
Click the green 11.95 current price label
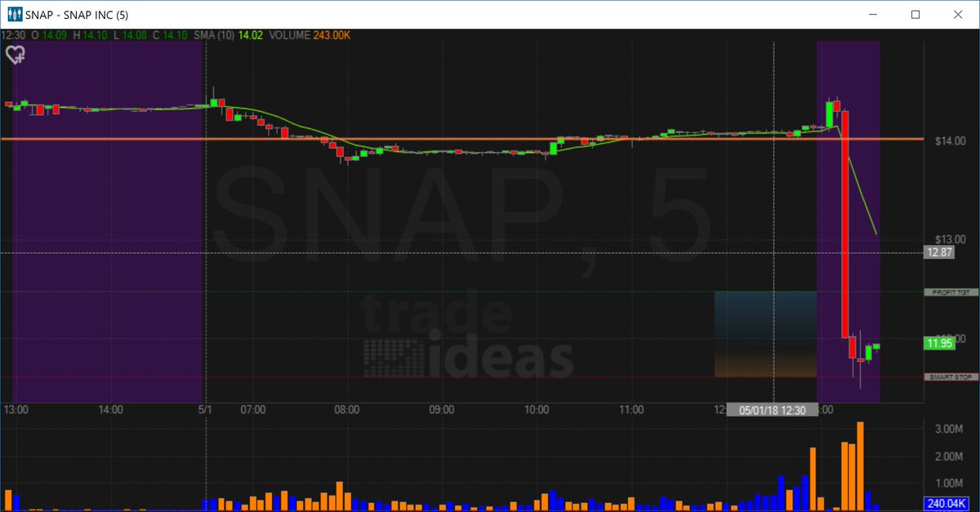[940, 343]
